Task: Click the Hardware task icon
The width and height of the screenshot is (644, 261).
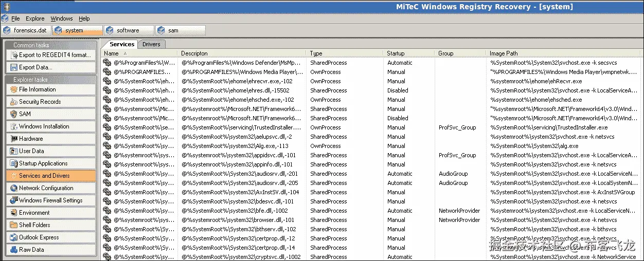Action: 13,139
